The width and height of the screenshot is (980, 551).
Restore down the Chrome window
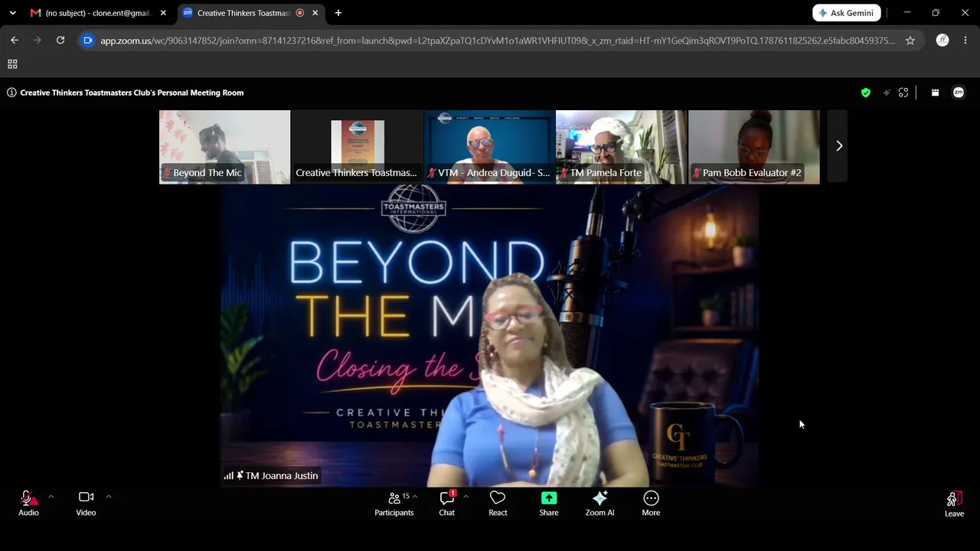click(936, 13)
